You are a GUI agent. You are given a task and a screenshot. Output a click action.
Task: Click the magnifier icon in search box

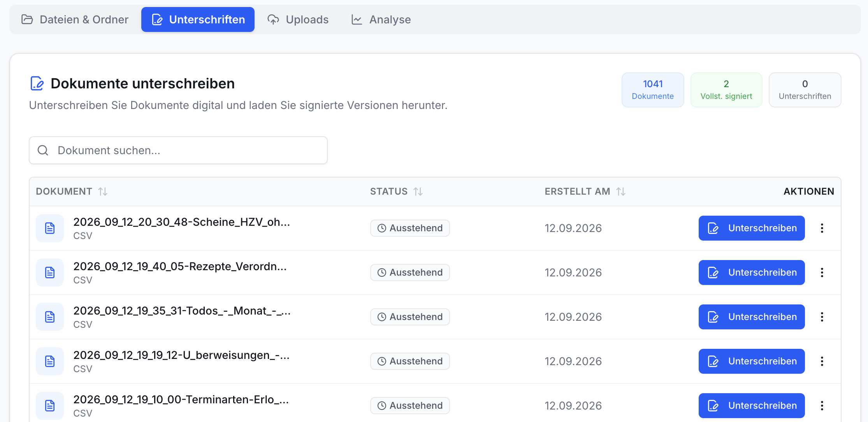point(43,150)
